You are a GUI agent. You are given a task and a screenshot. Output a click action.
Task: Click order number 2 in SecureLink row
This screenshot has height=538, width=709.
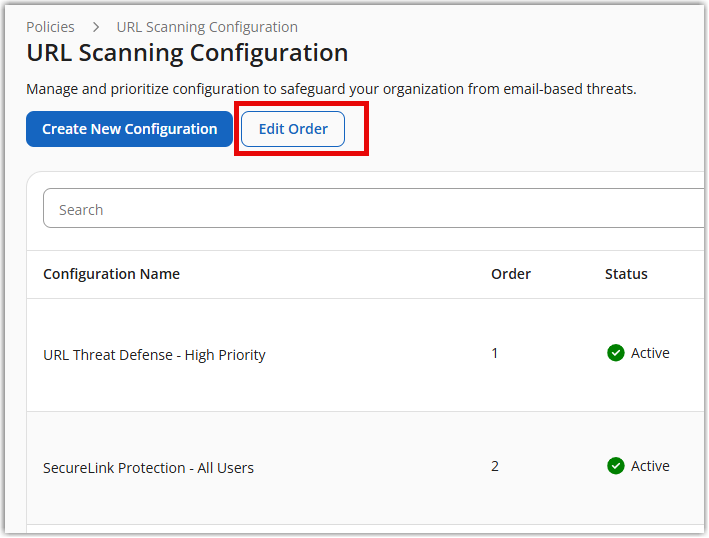click(494, 466)
